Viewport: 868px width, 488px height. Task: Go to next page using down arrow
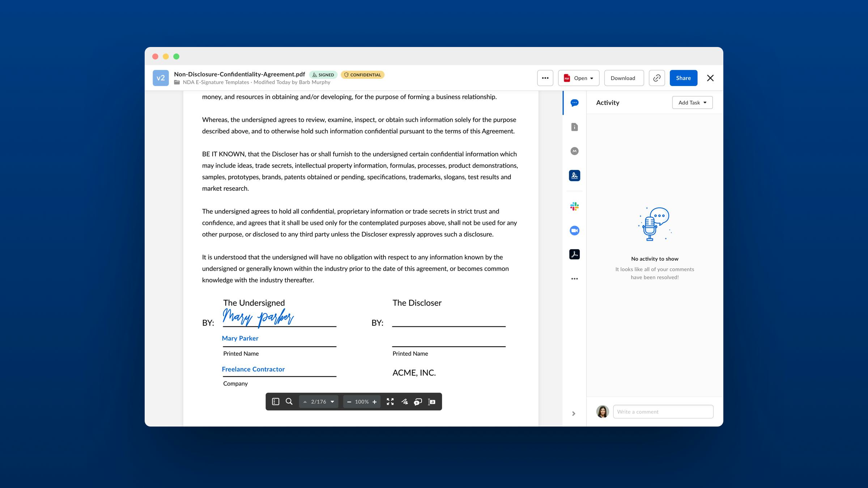pyautogui.click(x=332, y=402)
